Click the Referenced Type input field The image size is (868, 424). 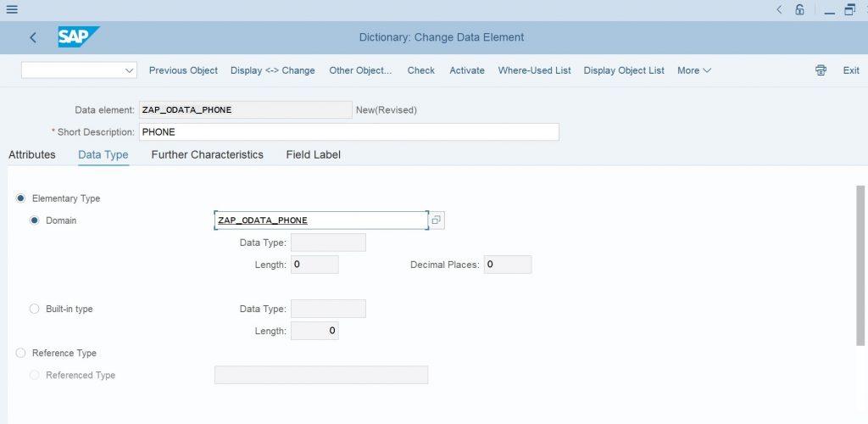pos(321,376)
